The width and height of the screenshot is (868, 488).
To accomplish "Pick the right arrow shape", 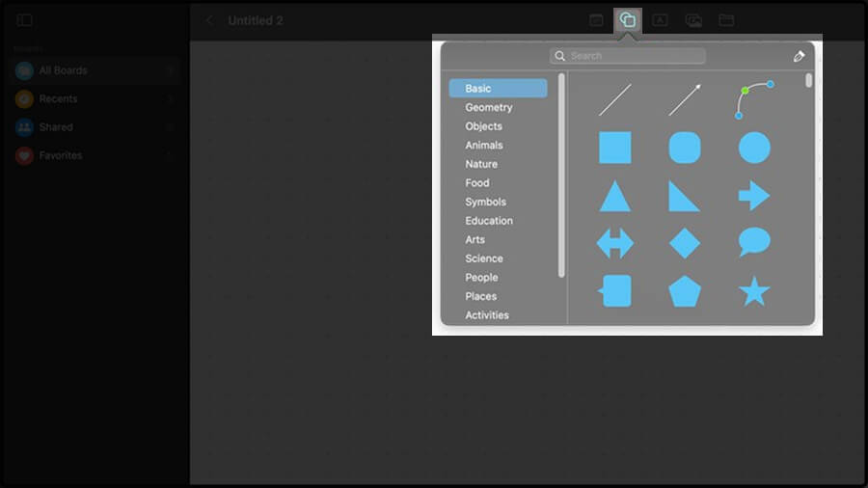I will click(753, 196).
